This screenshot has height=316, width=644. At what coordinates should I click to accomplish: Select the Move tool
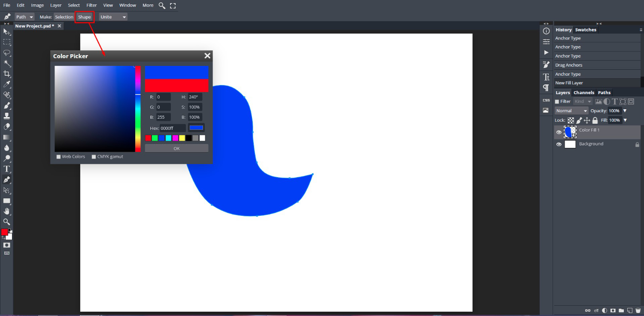point(7,32)
